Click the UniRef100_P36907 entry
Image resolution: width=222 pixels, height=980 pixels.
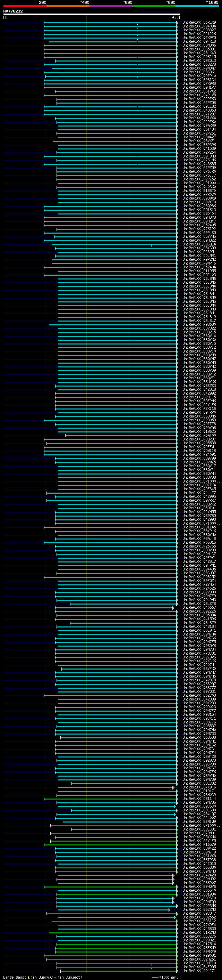click(199, 883)
